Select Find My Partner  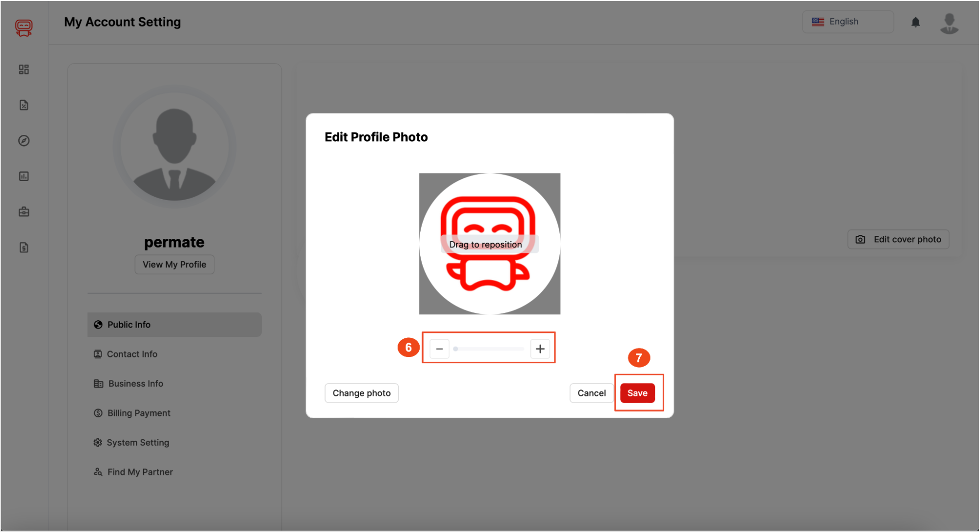tap(140, 472)
